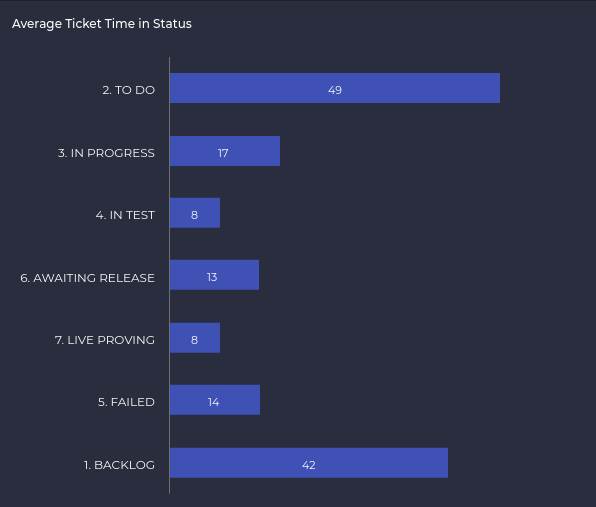
Task: Select the 6. AWAITING RELEASE bar
Action: (x=214, y=275)
